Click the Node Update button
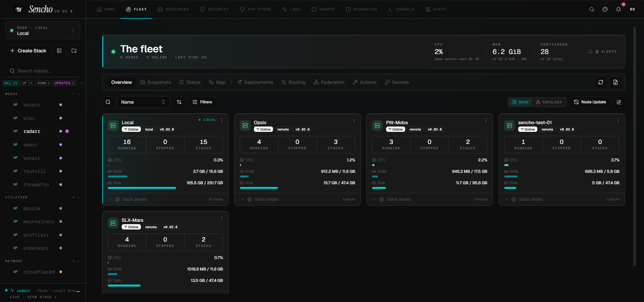The width and height of the screenshot is (644, 302). (590, 102)
